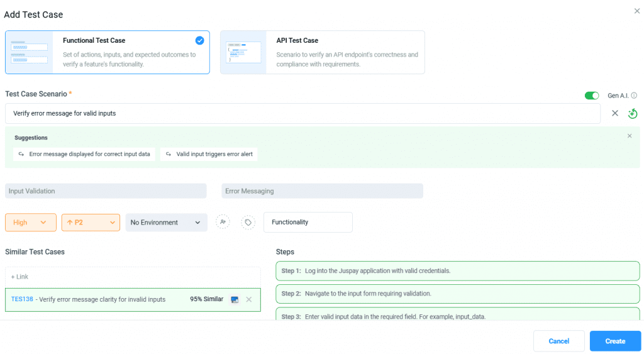The height and width of the screenshot is (354, 644).
Task: Choose suggestion "Error message displayed for correct input data"
Action: (84, 154)
